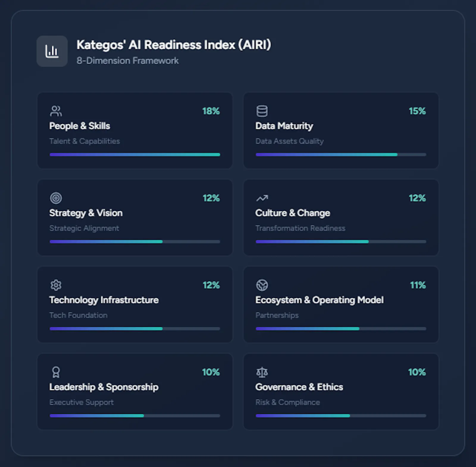Click the 10% value on Governance & Ethics
This screenshot has width=476, height=467.
pyautogui.click(x=417, y=372)
